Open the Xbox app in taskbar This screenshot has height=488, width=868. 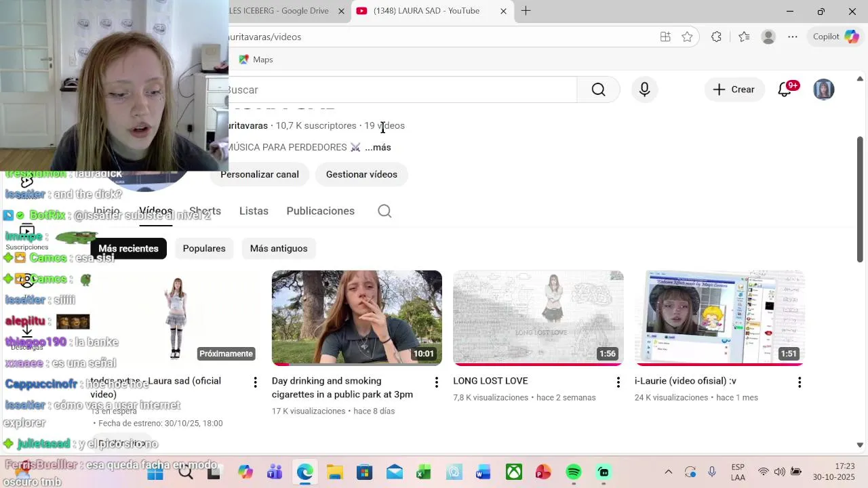(x=514, y=472)
